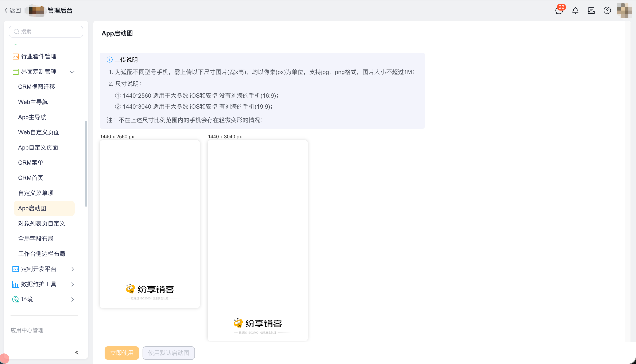The image size is (636, 364).
Task: Click the 界面定制管理 green icon
Action: (x=15, y=72)
